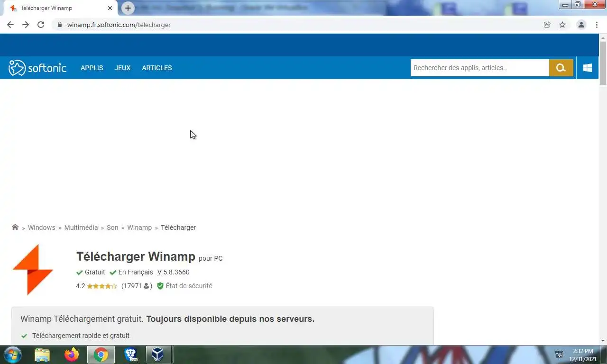The image size is (607, 364).
Task: Open the APPLIS menu
Action: (92, 68)
